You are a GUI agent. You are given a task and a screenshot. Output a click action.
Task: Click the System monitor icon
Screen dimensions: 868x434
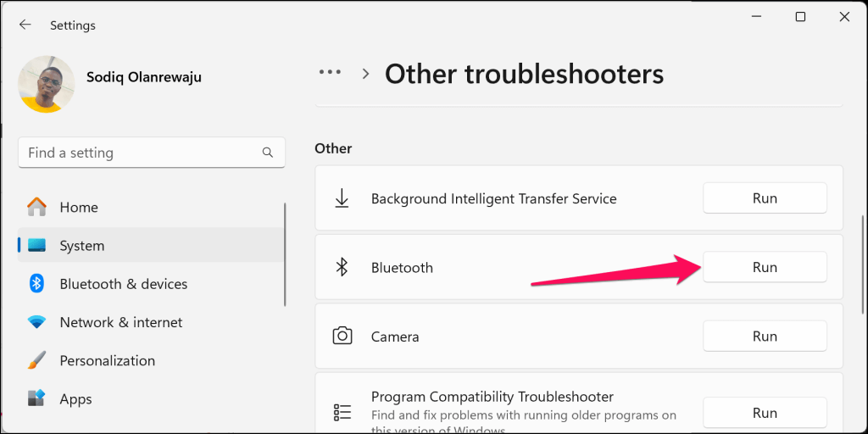pyautogui.click(x=36, y=246)
